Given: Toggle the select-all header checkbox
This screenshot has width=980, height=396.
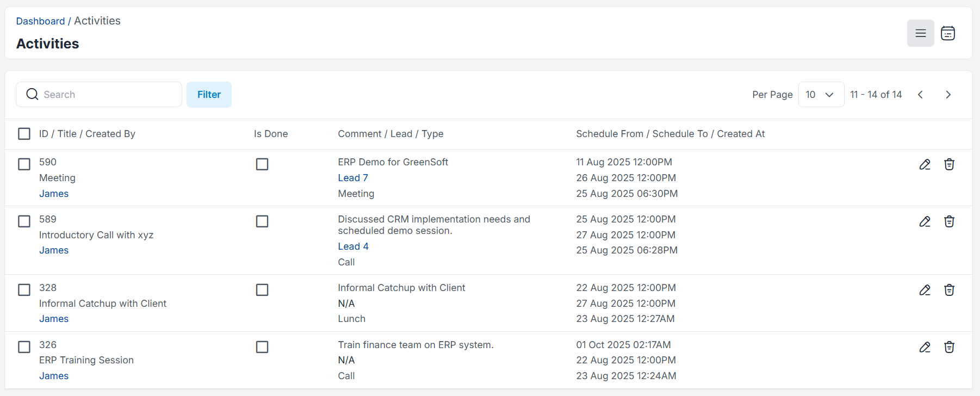Looking at the screenshot, I should 24,134.
